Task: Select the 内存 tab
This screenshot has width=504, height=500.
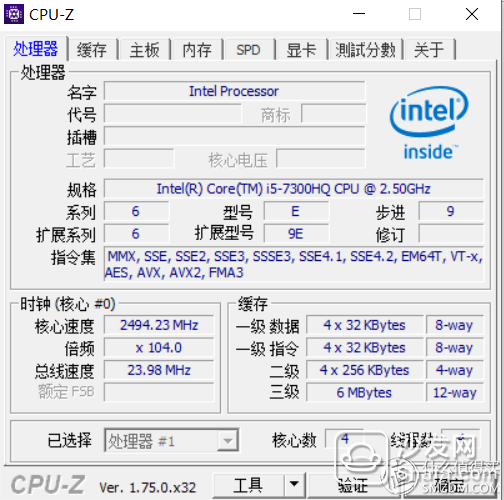Action: (197, 50)
